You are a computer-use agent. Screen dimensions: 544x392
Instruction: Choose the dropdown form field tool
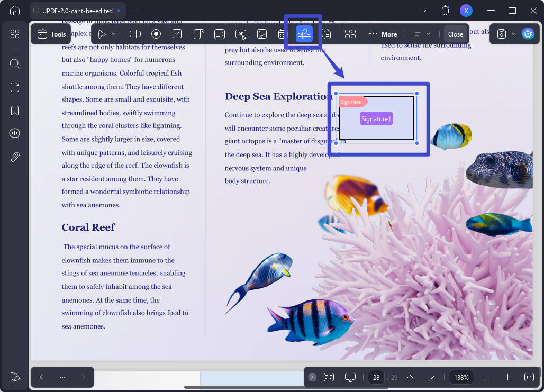click(198, 34)
